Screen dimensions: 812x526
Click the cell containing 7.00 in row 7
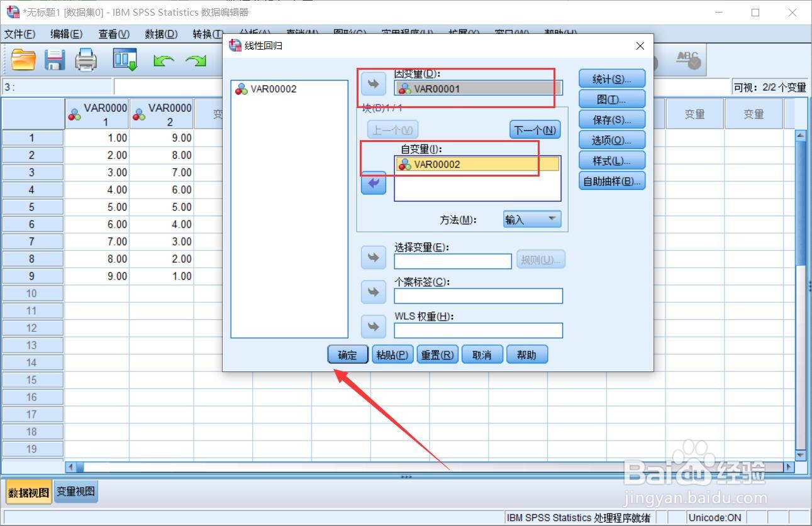[97, 241]
